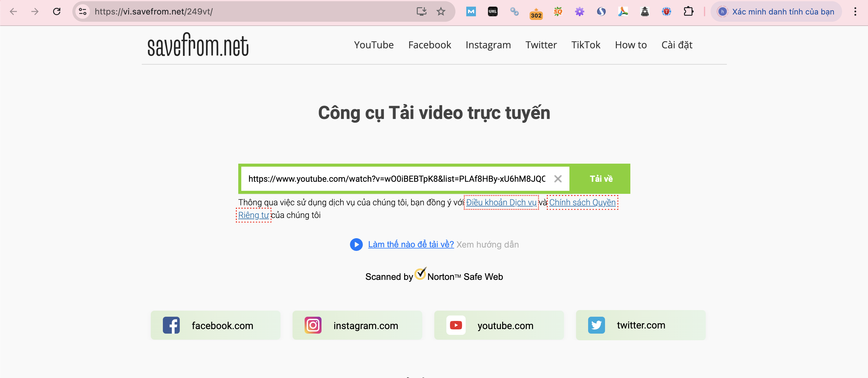Click 'Xem hướng dẫn' gray text

click(488, 245)
